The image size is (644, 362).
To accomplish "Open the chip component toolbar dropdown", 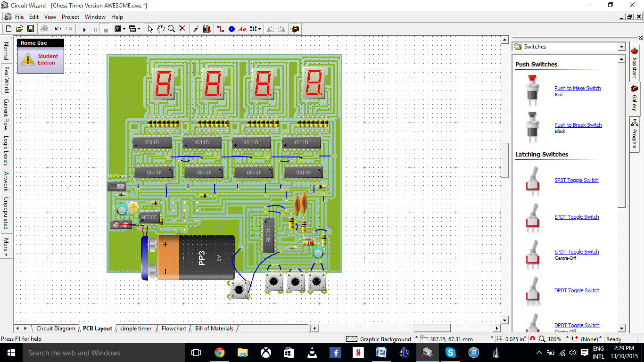I will [120, 29].
